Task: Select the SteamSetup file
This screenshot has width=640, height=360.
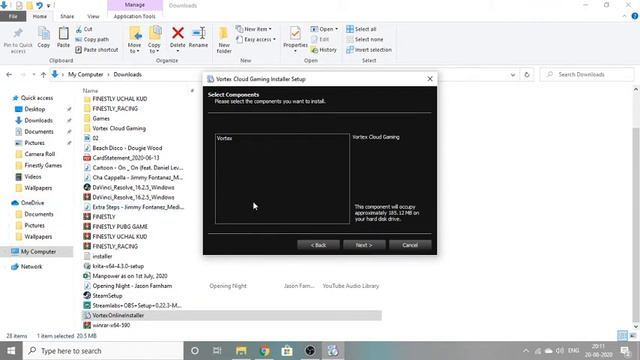Action: 107,296
